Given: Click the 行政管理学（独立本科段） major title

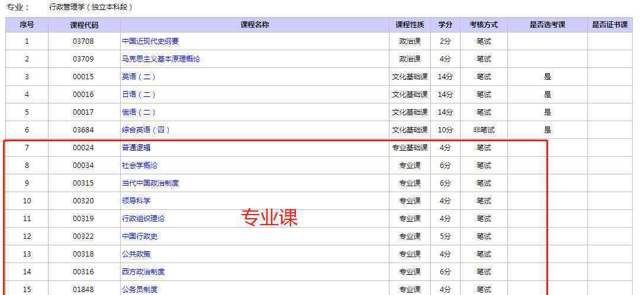Looking at the screenshot, I should tap(91, 7).
